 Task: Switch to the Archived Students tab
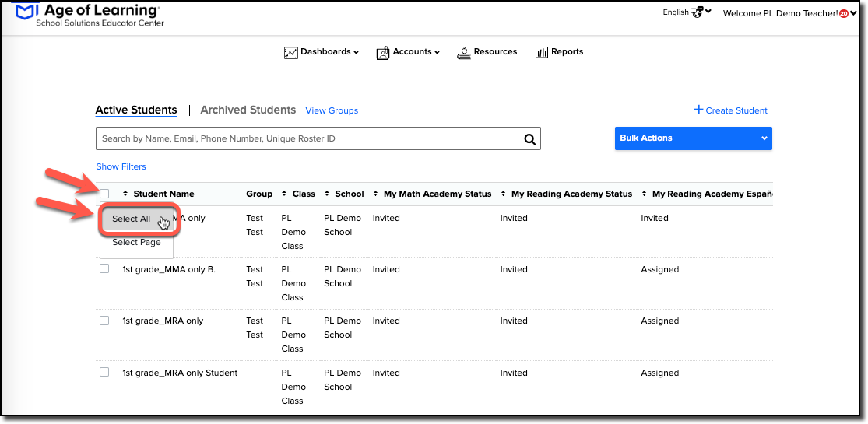(248, 110)
